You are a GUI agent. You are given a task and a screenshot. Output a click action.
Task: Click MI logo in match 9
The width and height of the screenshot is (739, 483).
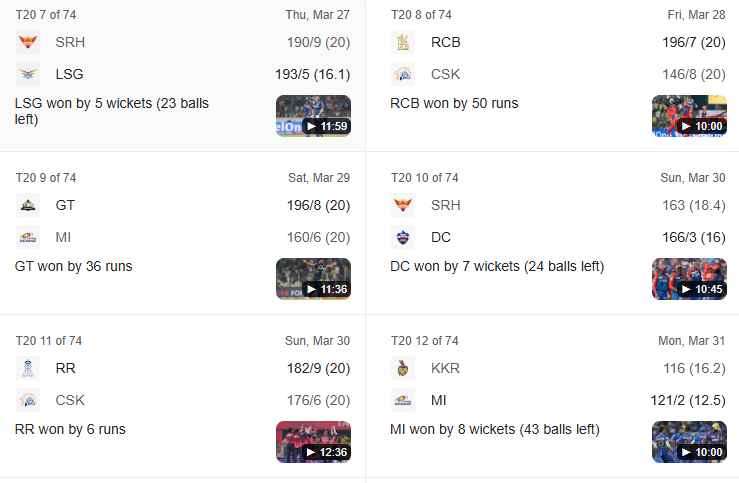pyautogui.click(x=28, y=237)
